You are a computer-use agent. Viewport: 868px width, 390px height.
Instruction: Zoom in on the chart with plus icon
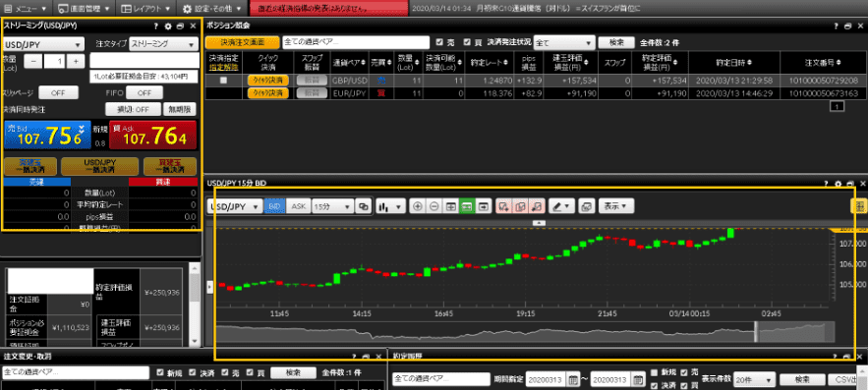(x=418, y=205)
